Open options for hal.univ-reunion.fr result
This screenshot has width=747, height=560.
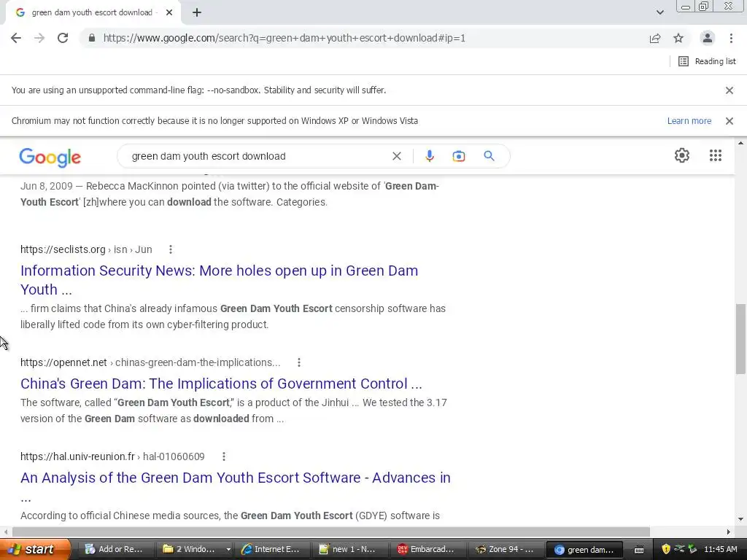[x=223, y=456]
